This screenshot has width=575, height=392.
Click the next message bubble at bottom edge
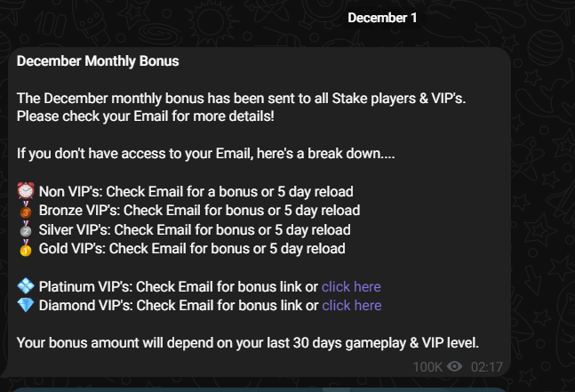pyautogui.click(x=259, y=389)
